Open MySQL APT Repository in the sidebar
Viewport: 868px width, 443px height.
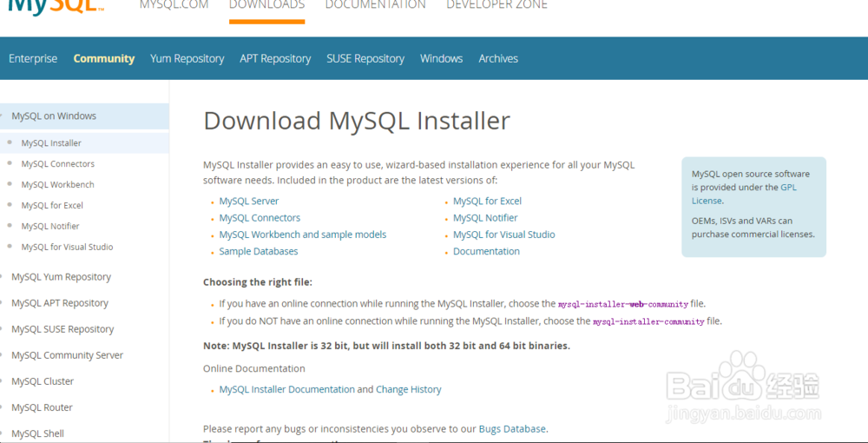coord(60,303)
